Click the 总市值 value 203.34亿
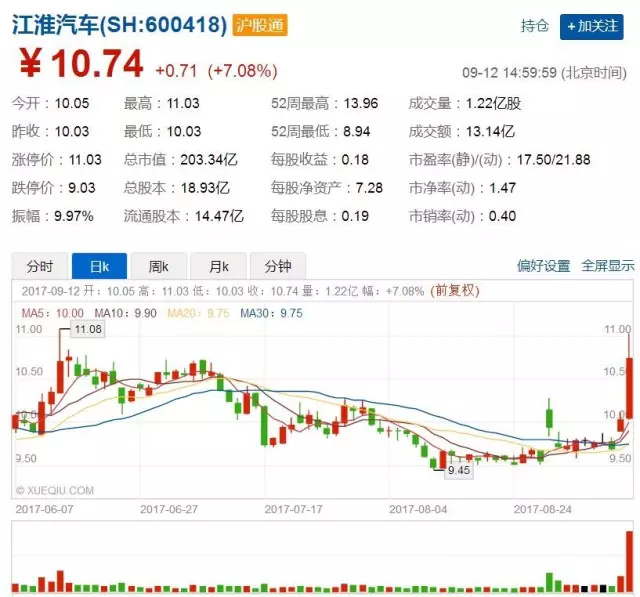 click(209, 160)
